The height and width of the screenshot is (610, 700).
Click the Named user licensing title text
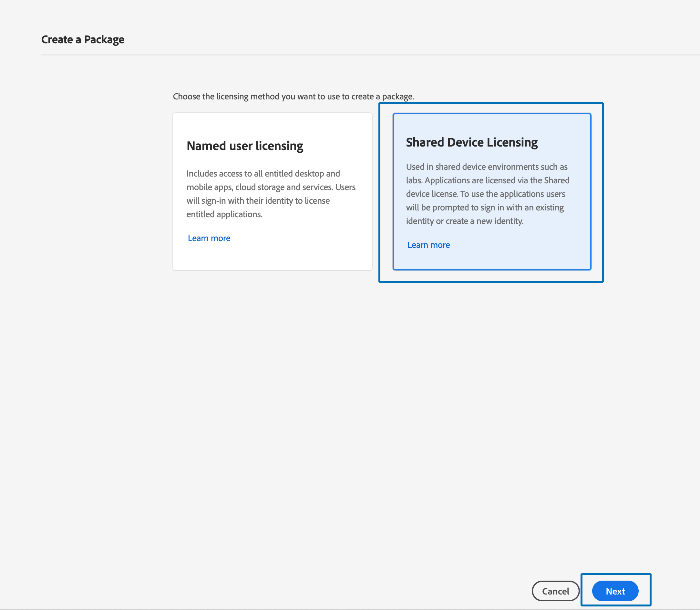click(245, 146)
